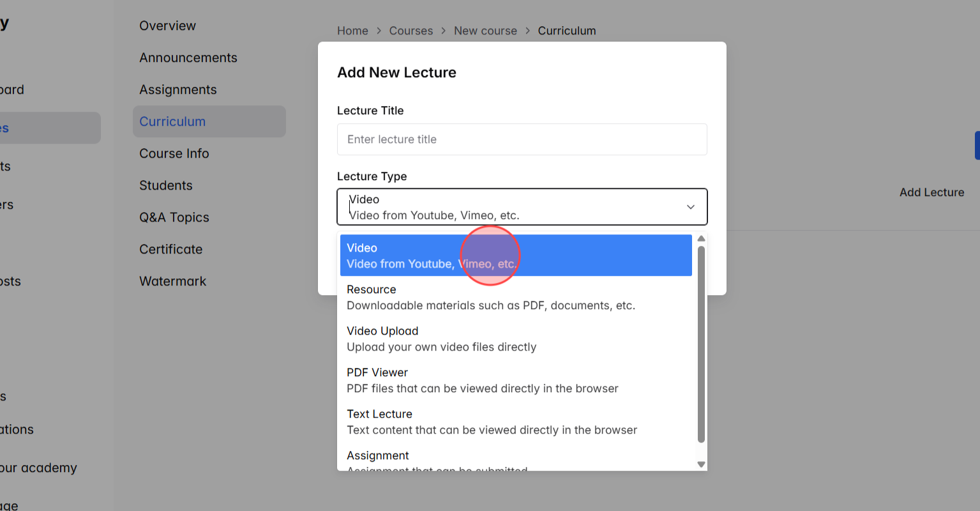The height and width of the screenshot is (511, 980).
Task: View the Students list
Action: point(165,185)
